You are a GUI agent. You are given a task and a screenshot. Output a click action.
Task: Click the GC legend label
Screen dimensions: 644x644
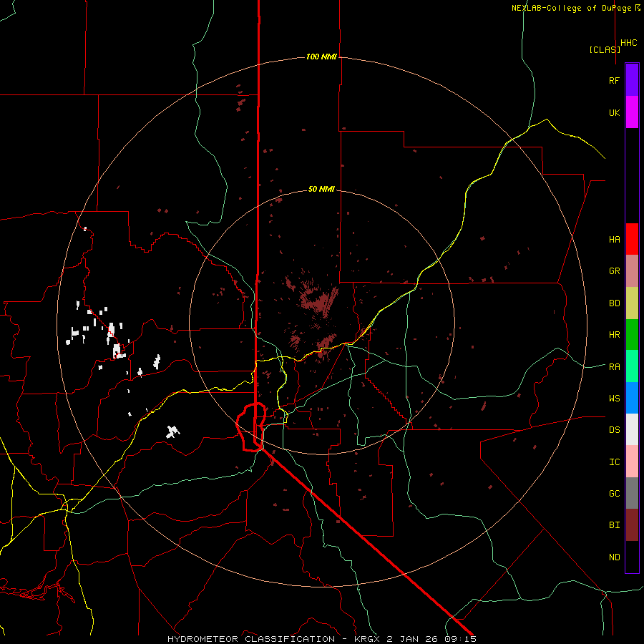614,493
